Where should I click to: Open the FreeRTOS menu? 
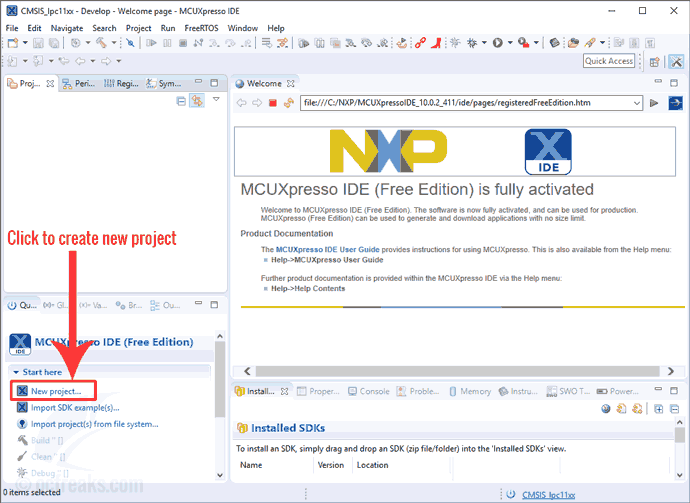tap(201, 28)
